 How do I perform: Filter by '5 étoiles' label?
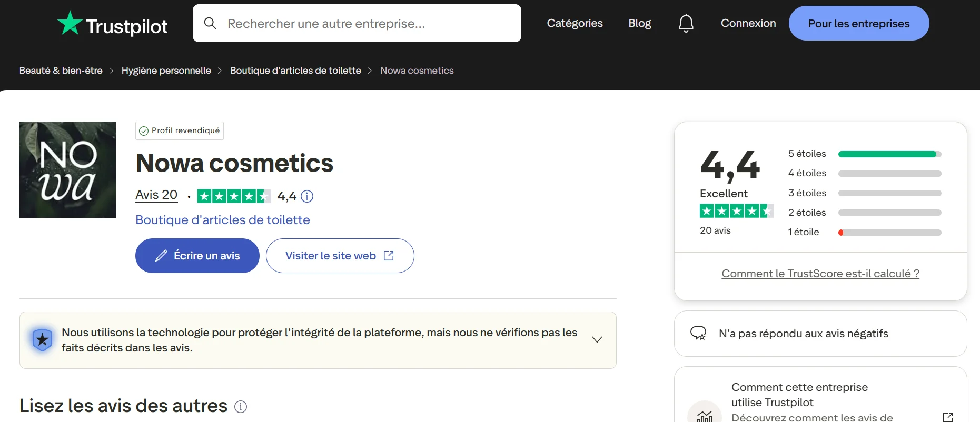[807, 154]
